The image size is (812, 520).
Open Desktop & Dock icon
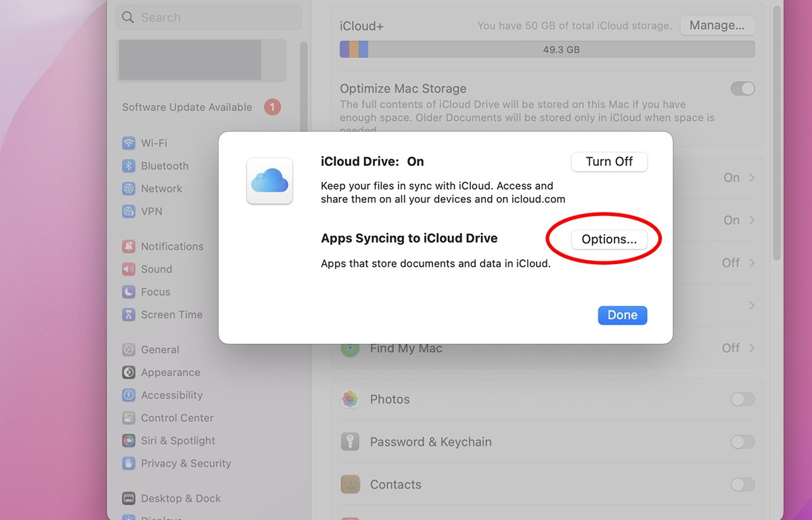click(x=129, y=498)
